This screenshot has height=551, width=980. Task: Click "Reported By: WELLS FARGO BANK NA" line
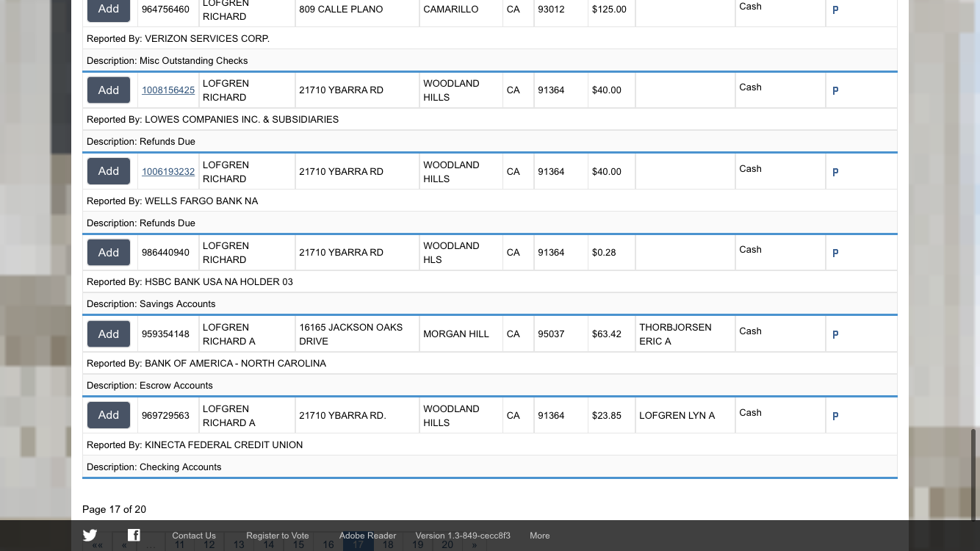click(172, 201)
